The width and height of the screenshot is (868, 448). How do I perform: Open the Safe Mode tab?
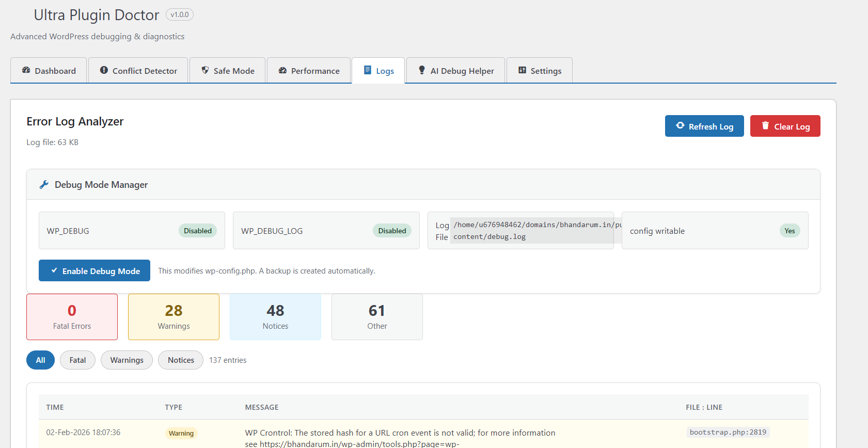[228, 70]
